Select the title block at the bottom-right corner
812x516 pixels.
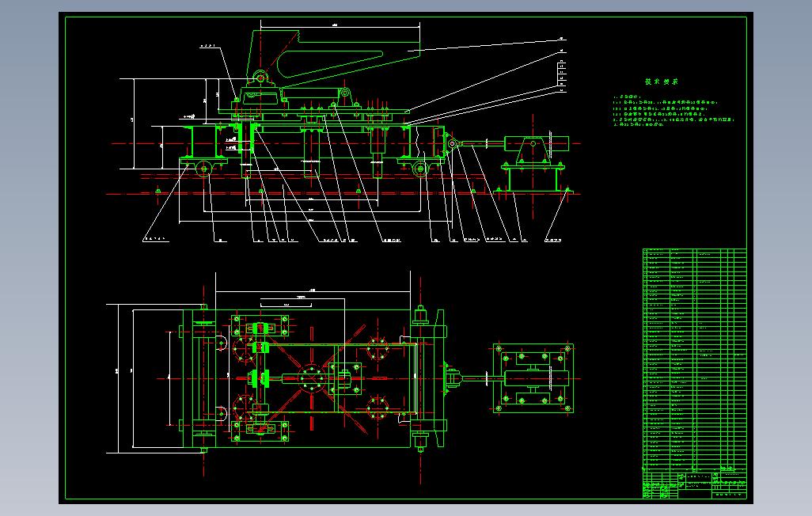(694, 483)
